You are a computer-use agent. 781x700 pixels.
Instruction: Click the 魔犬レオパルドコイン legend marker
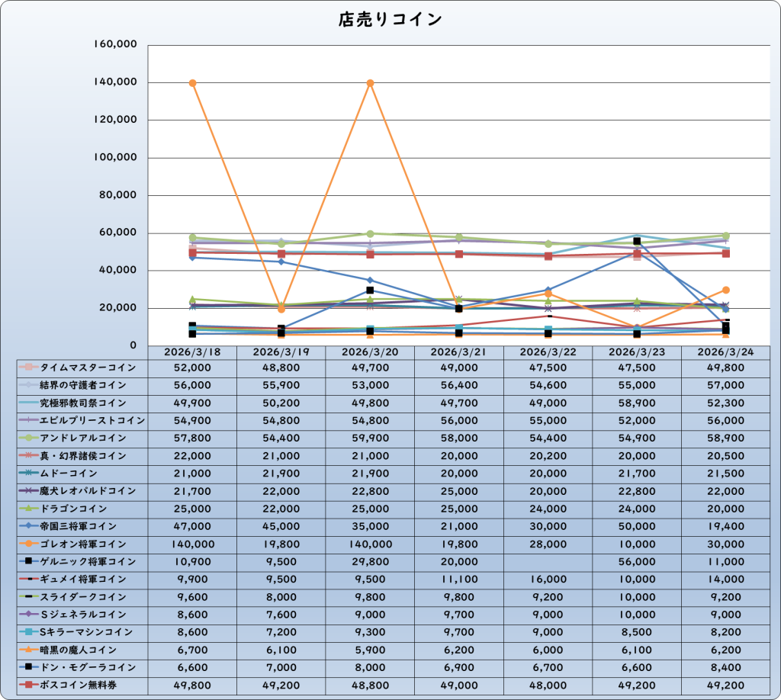(x=27, y=491)
